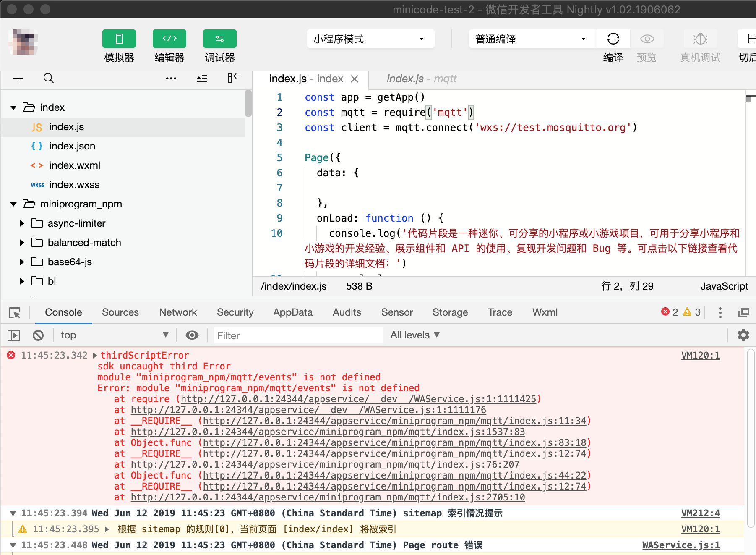The image size is (756, 555).
Task: Toggle the console message visibility eye
Action: [192, 335]
